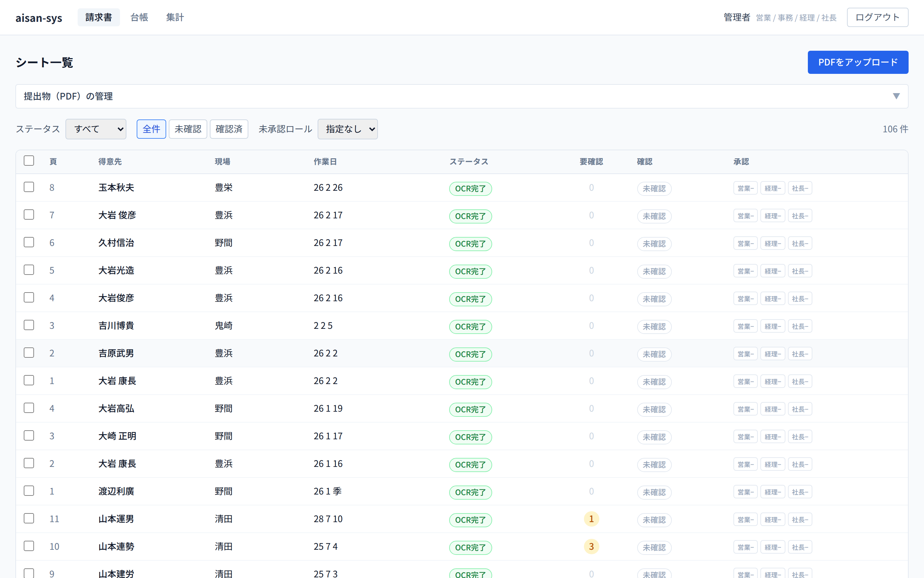Click customer name 大崎 正明
The image size is (924, 578).
pyautogui.click(x=117, y=436)
